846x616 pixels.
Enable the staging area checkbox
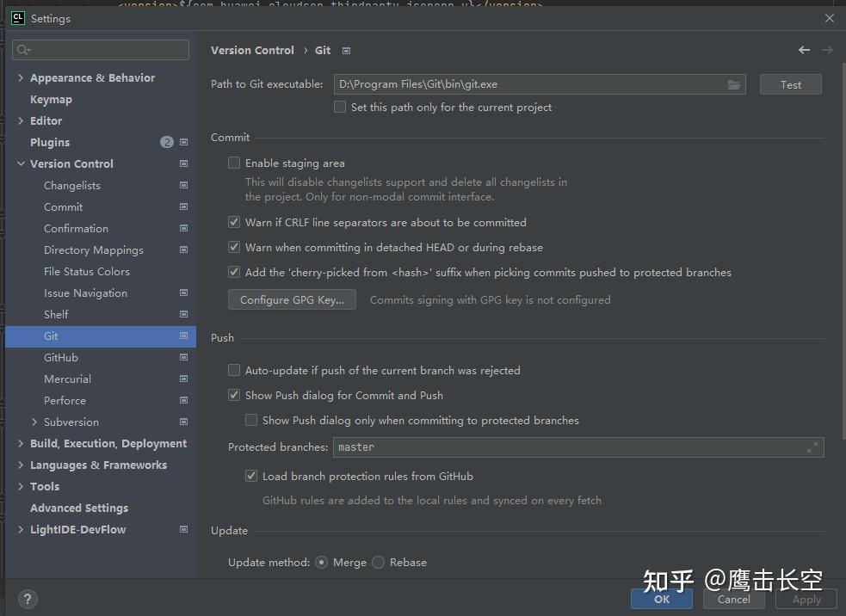[233, 163]
